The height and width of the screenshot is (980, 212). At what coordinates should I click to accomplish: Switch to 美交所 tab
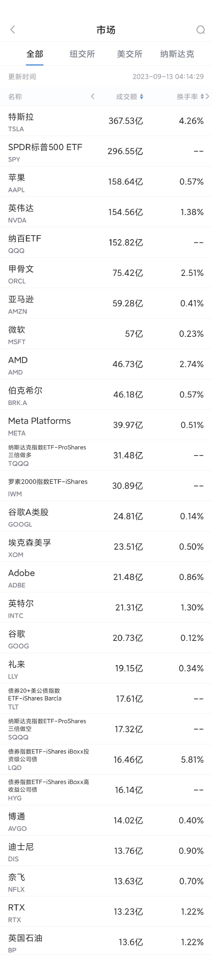(130, 54)
